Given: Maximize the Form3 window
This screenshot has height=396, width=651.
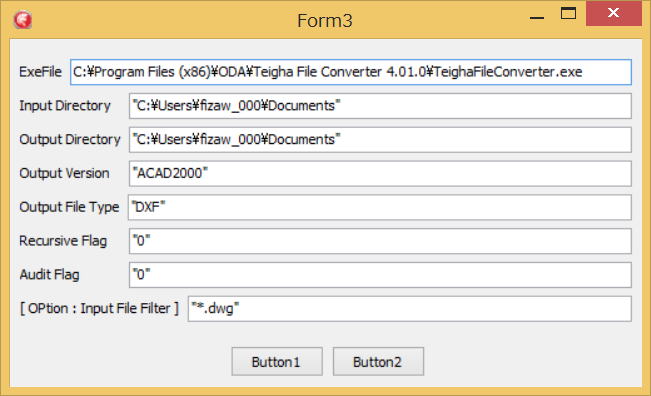Looking at the screenshot, I should click(568, 13).
